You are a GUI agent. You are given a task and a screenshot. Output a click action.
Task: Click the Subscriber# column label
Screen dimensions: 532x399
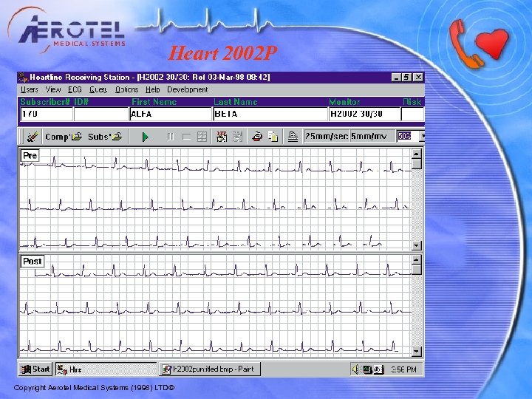tap(46, 102)
